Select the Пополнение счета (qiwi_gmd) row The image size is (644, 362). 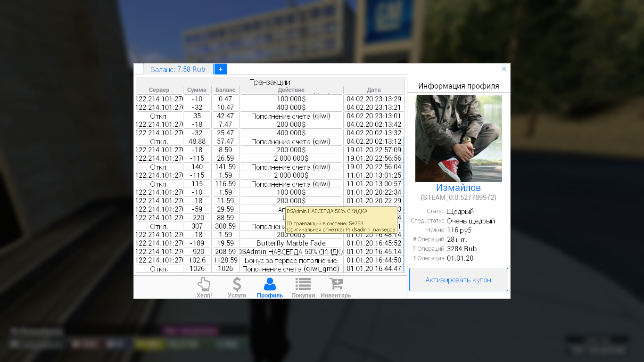pyautogui.click(x=291, y=269)
